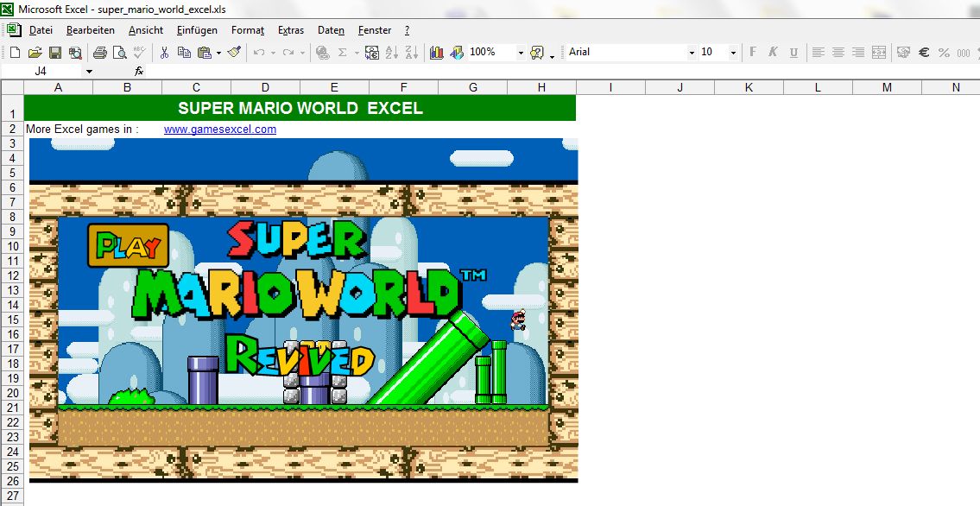Click the Redo arrow icon
980x506 pixels.
288,53
